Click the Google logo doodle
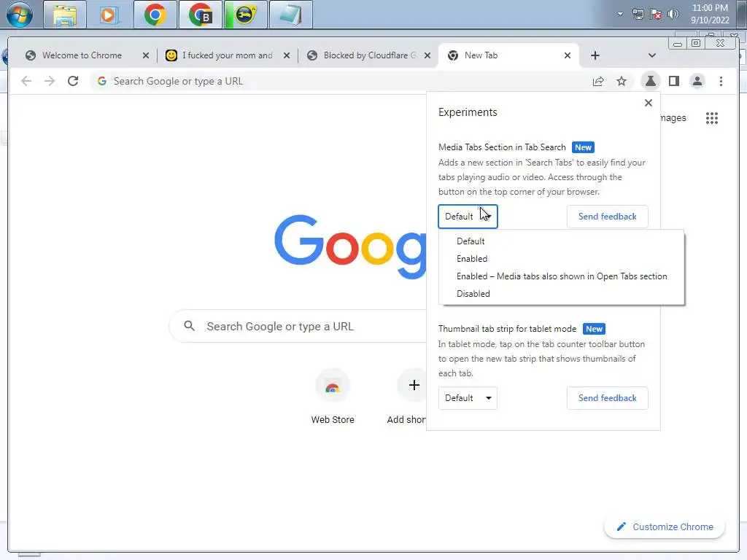 [350, 246]
